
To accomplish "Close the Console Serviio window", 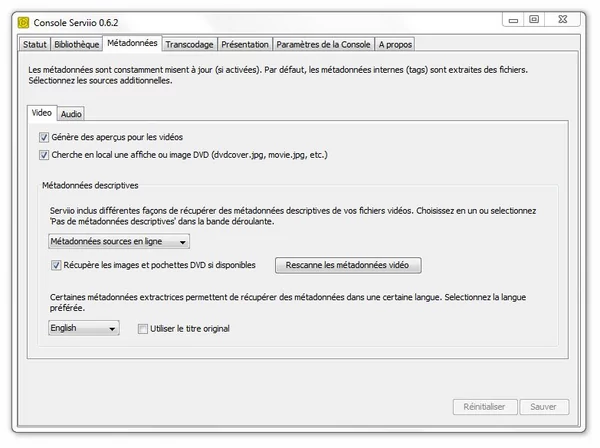I will (x=562, y=19).
